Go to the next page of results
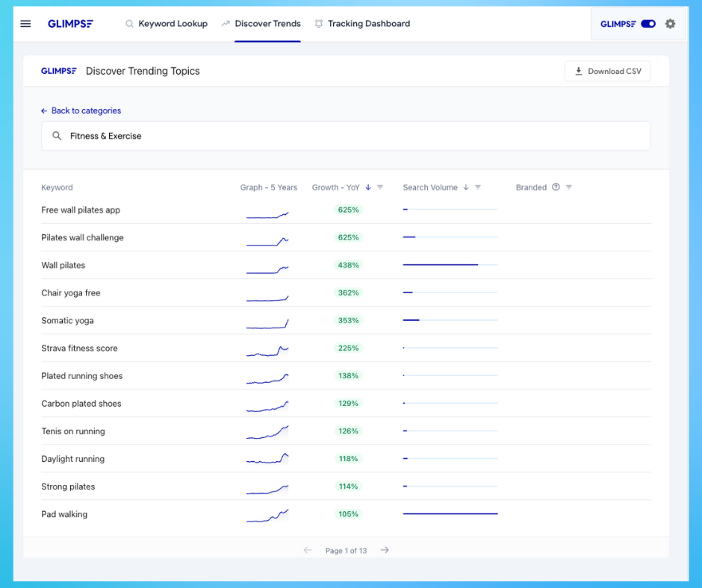The image size is (702, 588). click(385, 550)
